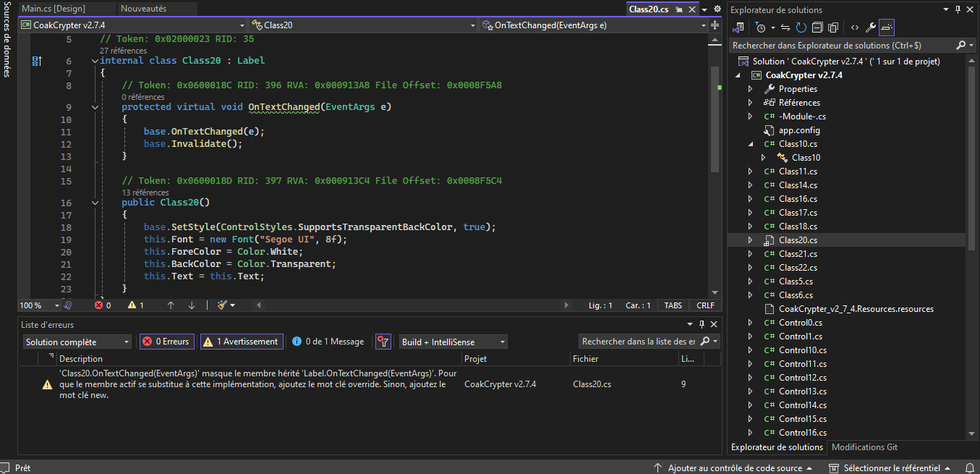Expand the Class21.cs tree node
The image size is (980, 474).
tap(750, 254)
